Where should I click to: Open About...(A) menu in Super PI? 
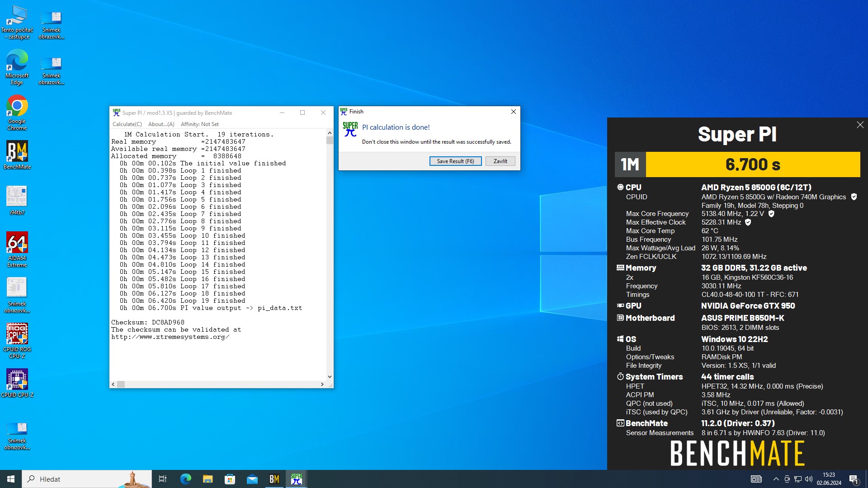tap(161, 124)
